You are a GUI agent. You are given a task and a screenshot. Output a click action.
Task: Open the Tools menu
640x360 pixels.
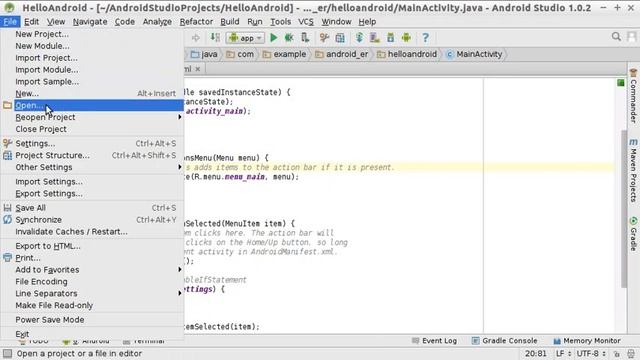point(281,22)
